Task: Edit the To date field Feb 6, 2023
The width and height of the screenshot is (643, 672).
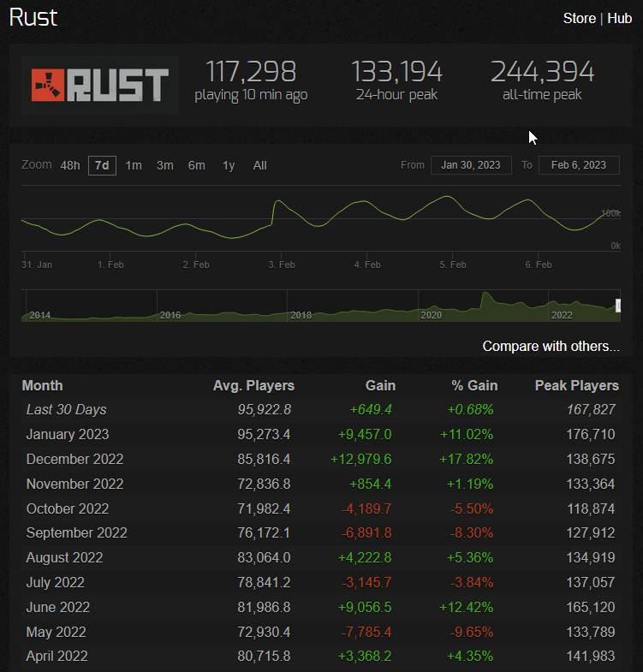Action: pyautogui.click(x=579, y=165)
